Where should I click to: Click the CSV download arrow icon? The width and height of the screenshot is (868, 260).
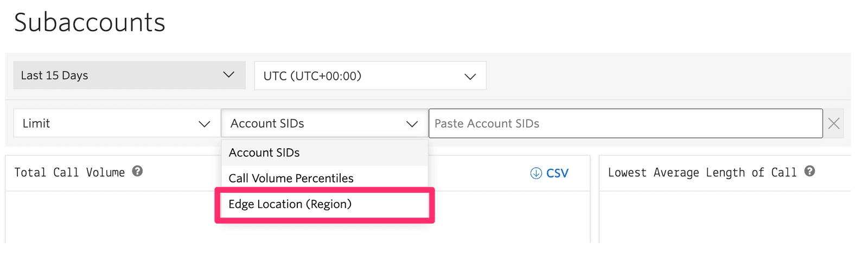[536, 173]
